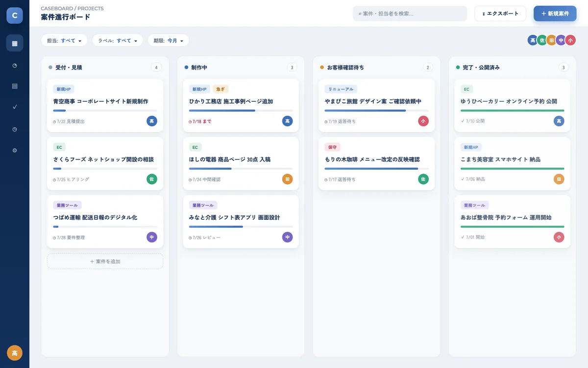Viewport: 588px width, 368px height.
Task: Click assignee avatar on つばめ運輸 card
Action: tap(152, 237)
